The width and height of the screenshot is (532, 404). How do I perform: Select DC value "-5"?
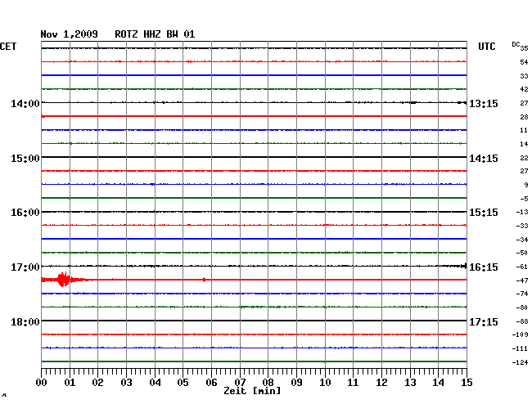(x=524, y=199)
